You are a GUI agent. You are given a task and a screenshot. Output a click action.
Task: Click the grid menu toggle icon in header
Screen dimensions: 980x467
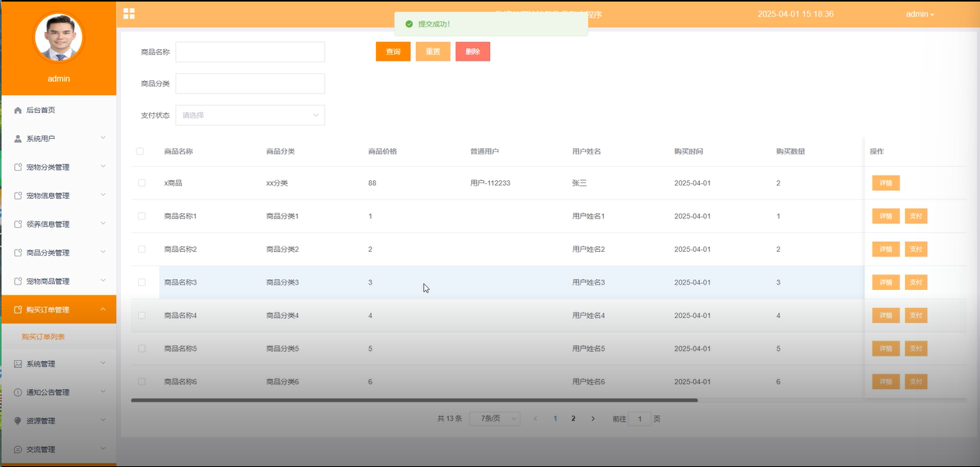(129, 13)
